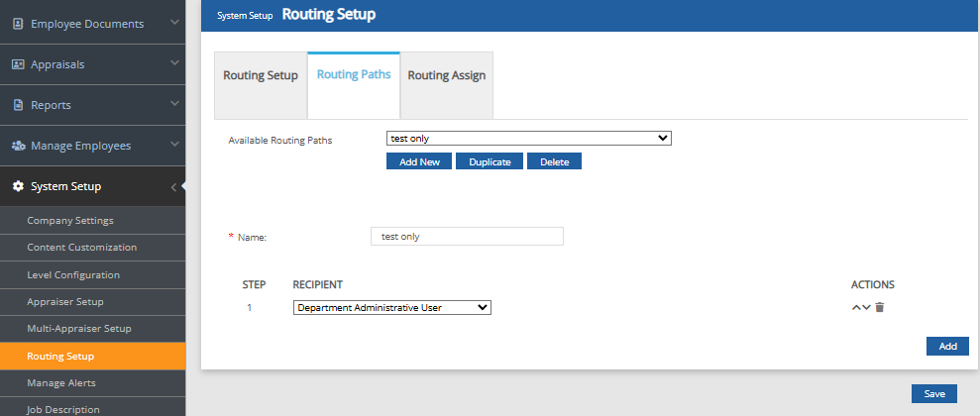Switch to the Routing Setup tab
This screenshot has height=416, width=980.
click(261, 75)
